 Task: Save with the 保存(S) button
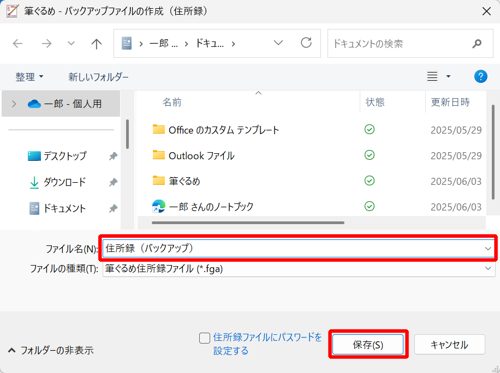(368, 344)
